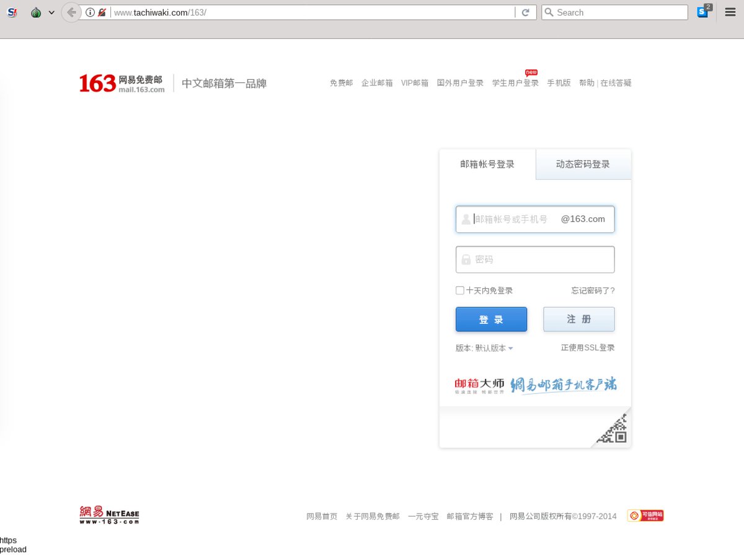
Task: Click the onion toolbar icon
Action: (36, 12)
